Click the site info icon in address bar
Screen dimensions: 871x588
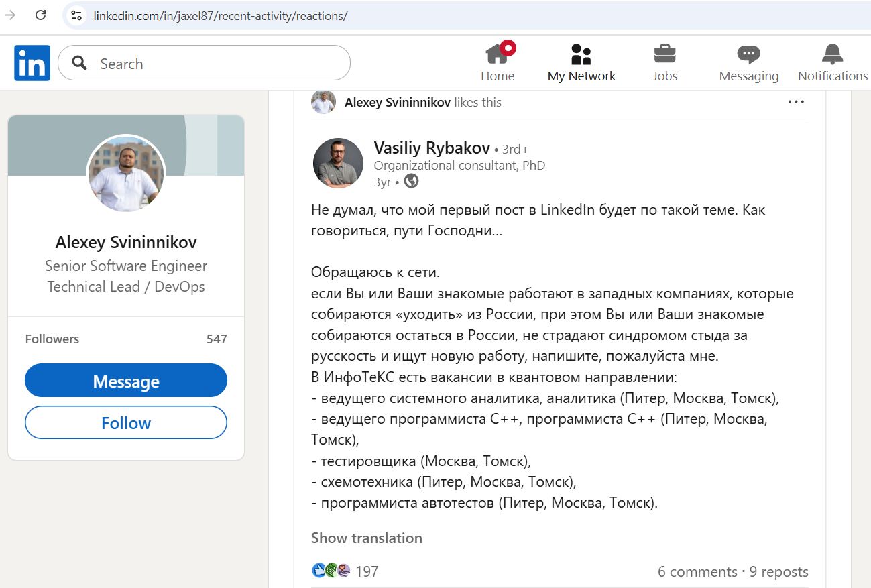pyautogui.click(x=76, y=15)
